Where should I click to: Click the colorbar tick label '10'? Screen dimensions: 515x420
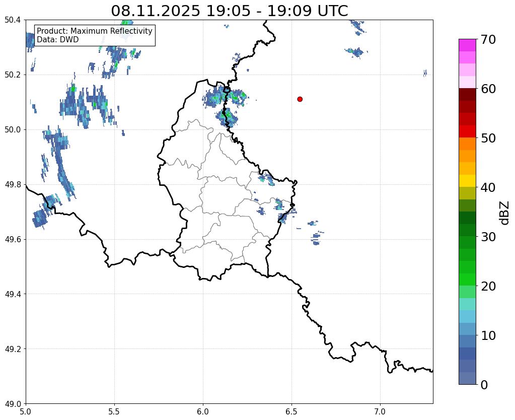tap(488, 335)
